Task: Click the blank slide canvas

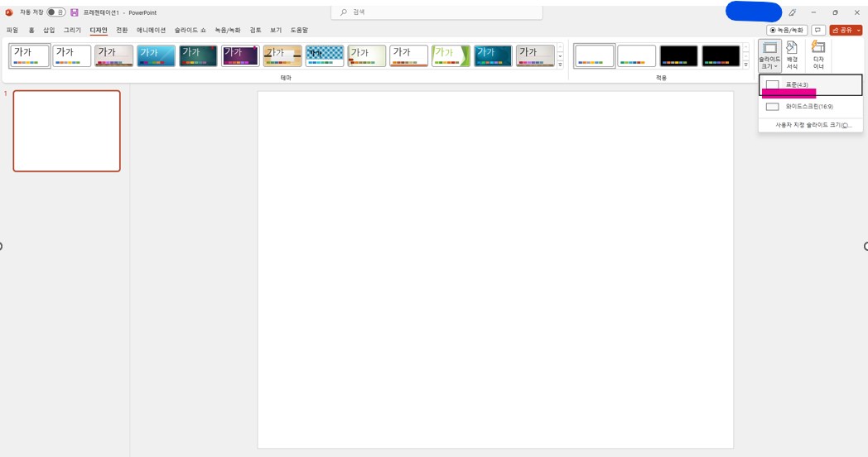Action: pyautogui.click(x=495, y=269)
